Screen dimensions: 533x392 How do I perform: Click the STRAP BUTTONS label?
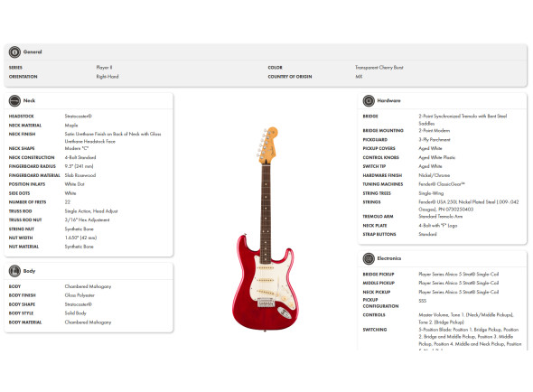coord(379,234)
